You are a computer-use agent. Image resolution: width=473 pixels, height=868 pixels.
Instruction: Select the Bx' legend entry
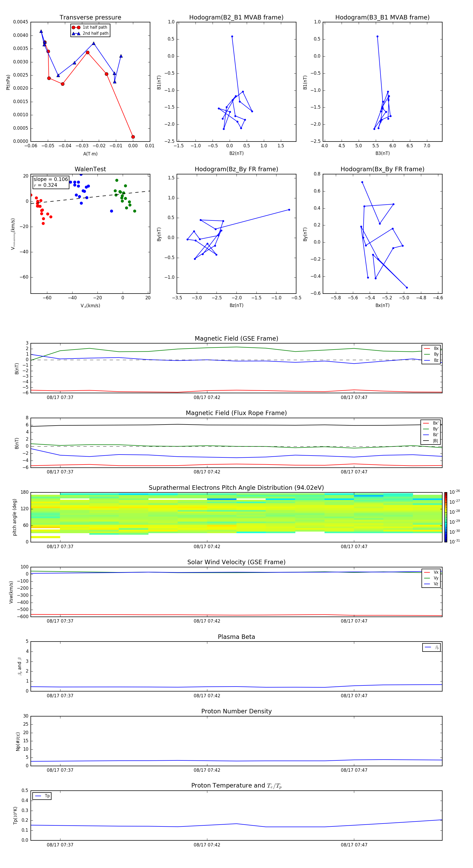click(431, 423)
